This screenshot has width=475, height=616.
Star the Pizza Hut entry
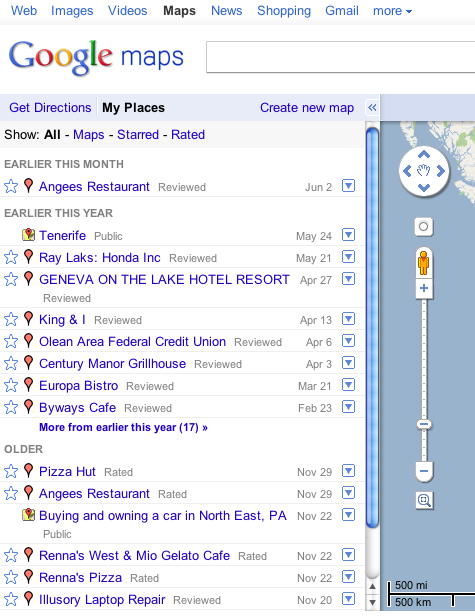pyautogui.click(x=11, y=471)
